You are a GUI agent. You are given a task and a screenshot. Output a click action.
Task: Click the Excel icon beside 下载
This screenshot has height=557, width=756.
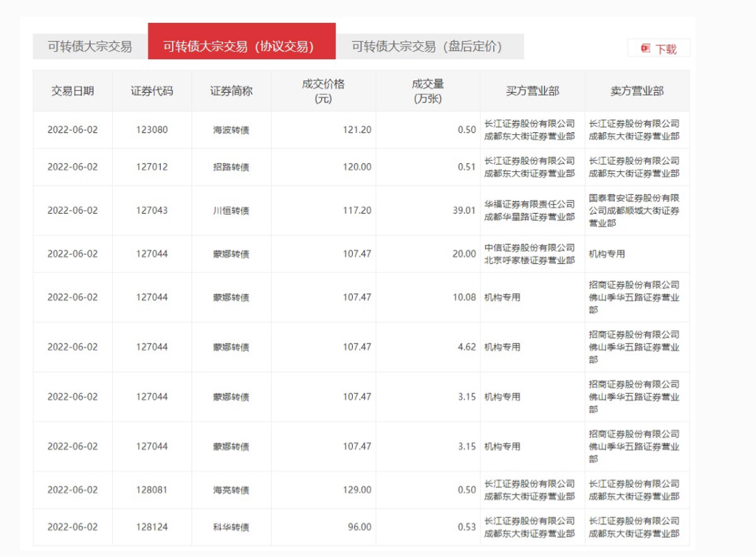[645, 49]
